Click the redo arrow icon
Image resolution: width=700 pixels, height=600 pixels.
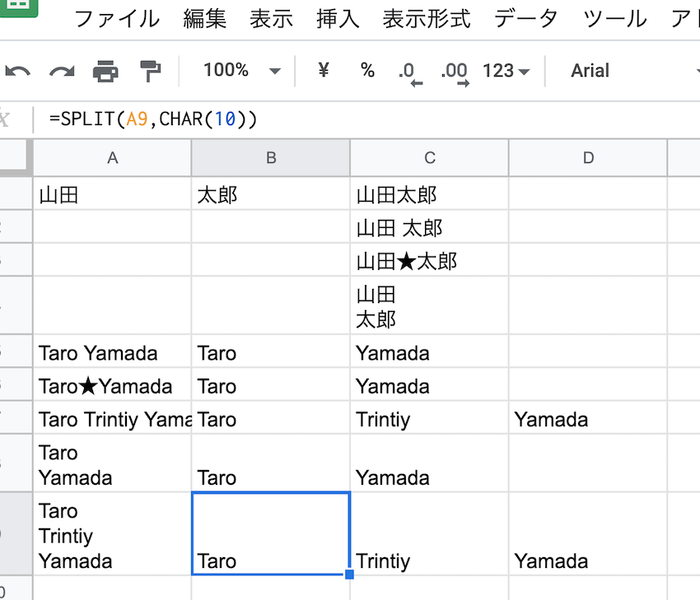pyautogui.click(x=62, y=72)
